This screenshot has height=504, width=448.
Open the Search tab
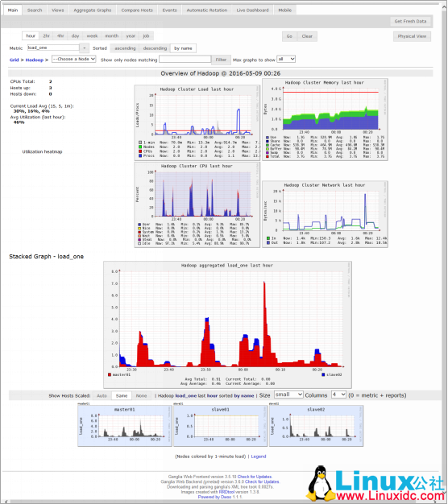[35, 10]
